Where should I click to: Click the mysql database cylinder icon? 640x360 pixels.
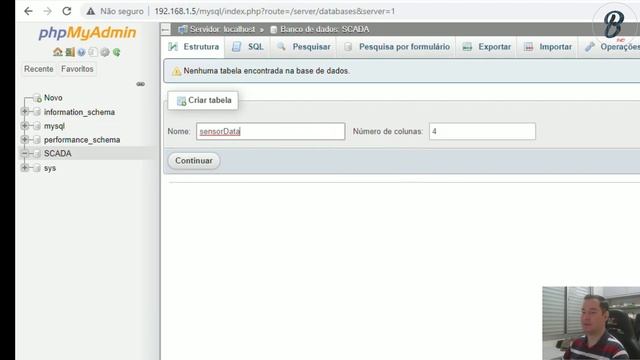pyautogui.click(x=37, y=126)
